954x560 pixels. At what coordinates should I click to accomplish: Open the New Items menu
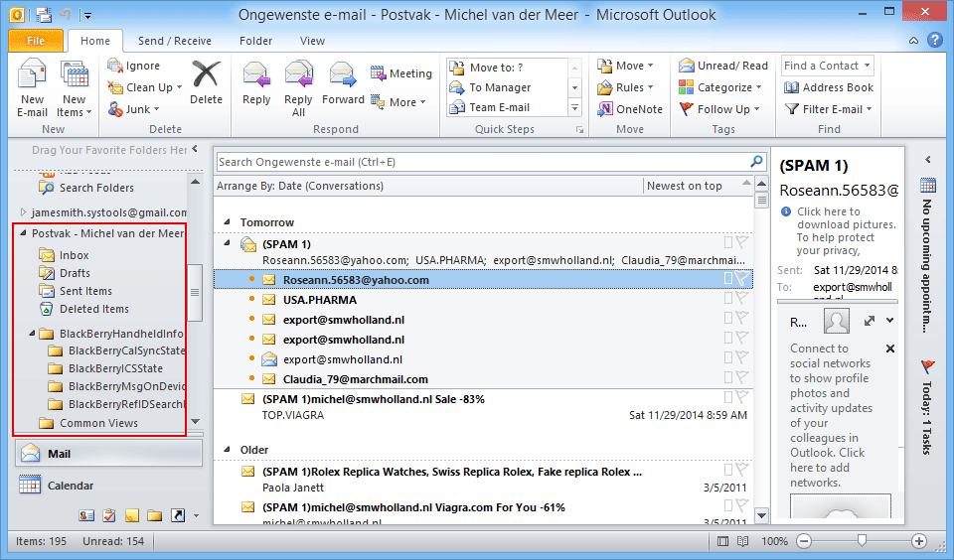[75, 88]
